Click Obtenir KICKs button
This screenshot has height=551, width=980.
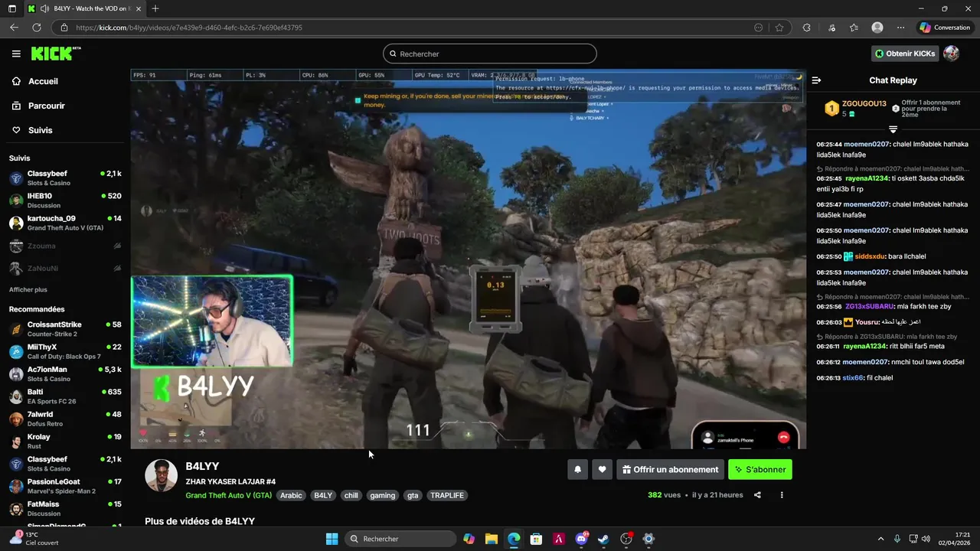pos(905,54)
